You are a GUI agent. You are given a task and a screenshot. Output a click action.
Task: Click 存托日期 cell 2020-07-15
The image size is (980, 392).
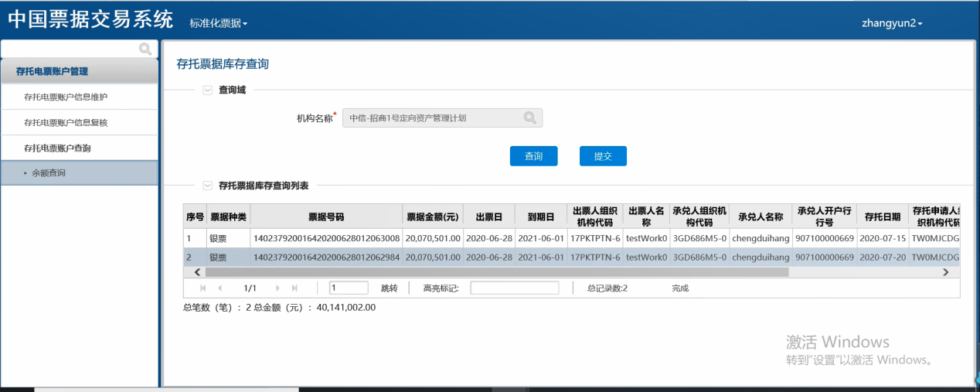click(x=883, y=238)
